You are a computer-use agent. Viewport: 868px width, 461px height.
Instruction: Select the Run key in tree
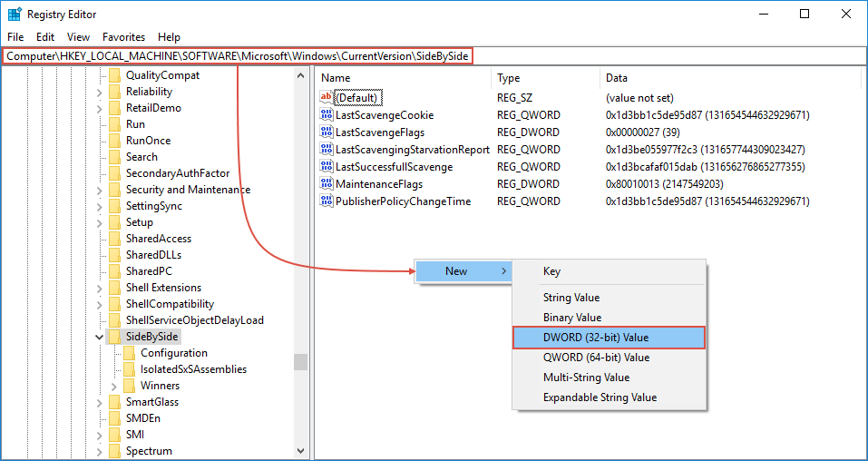(x=136, y=124)
